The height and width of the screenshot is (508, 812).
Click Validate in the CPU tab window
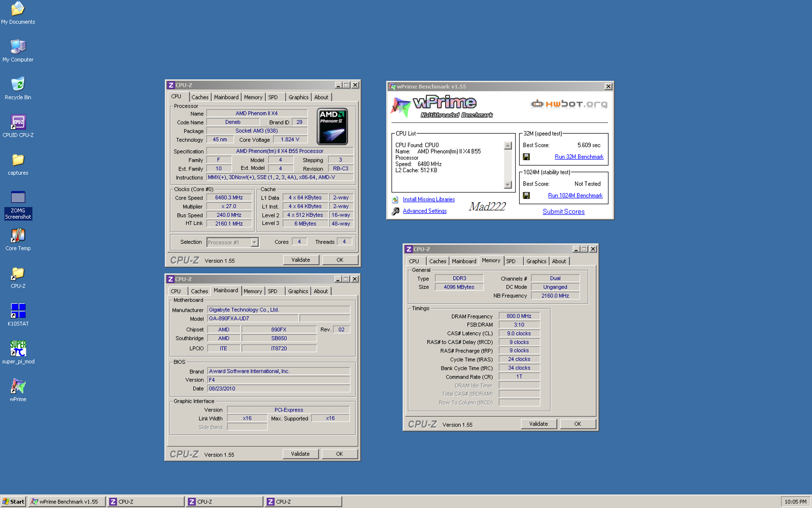[301, 260]
